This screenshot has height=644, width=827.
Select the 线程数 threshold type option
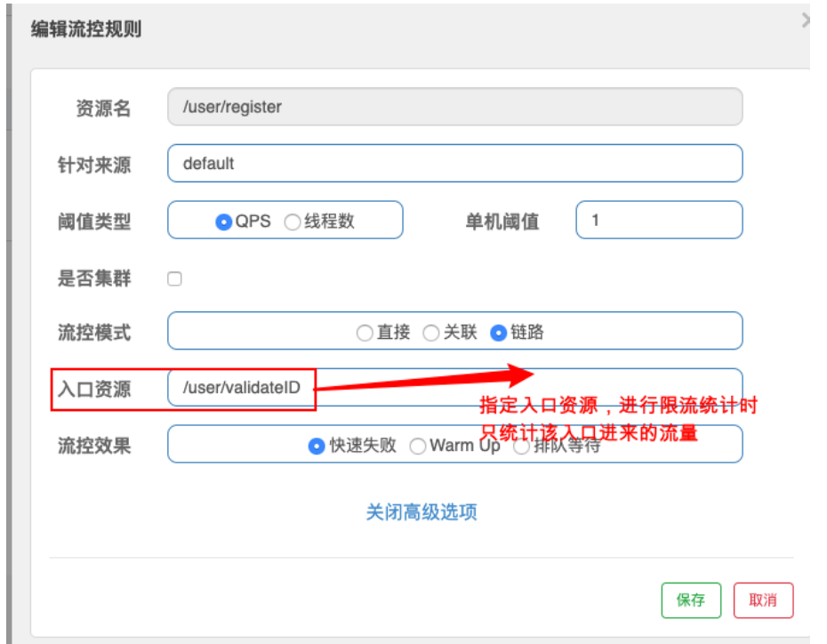293,221
